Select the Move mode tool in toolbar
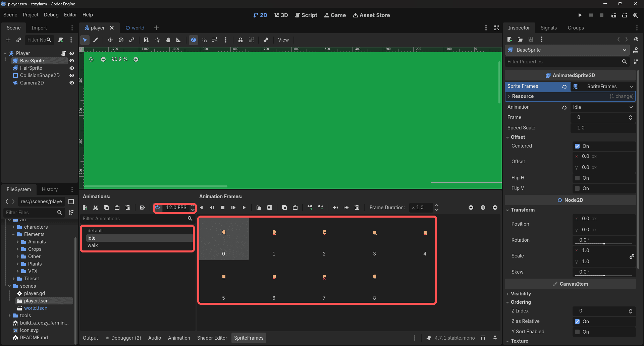The height and width of the screenshot is (346, 644). 110,40
